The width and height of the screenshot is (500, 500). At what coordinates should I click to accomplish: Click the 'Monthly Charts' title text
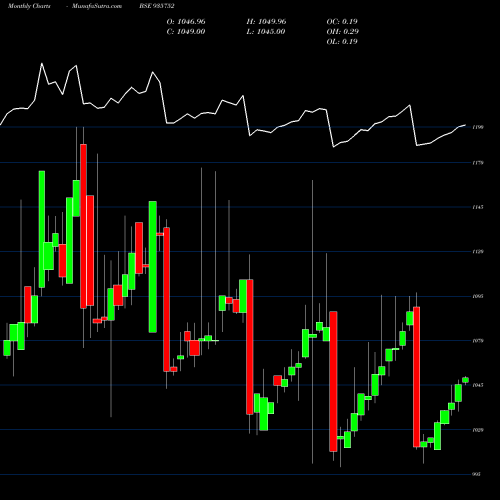click(x=29, y=6)
